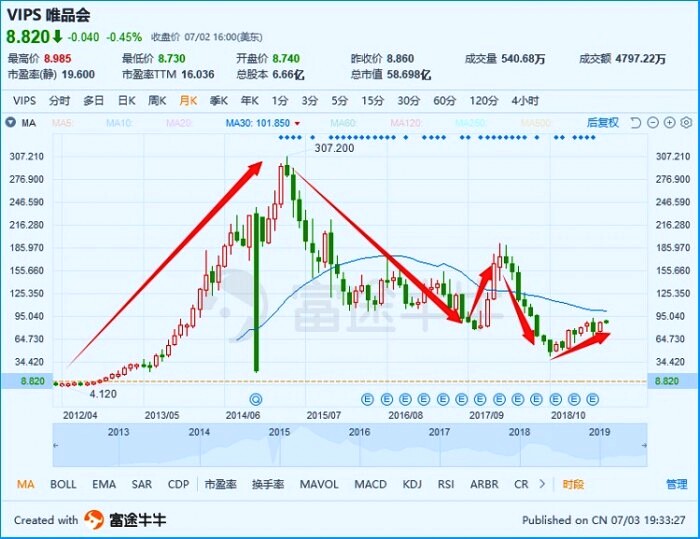
Task: Click the first E earnings marker
Action: pos(367,399)
